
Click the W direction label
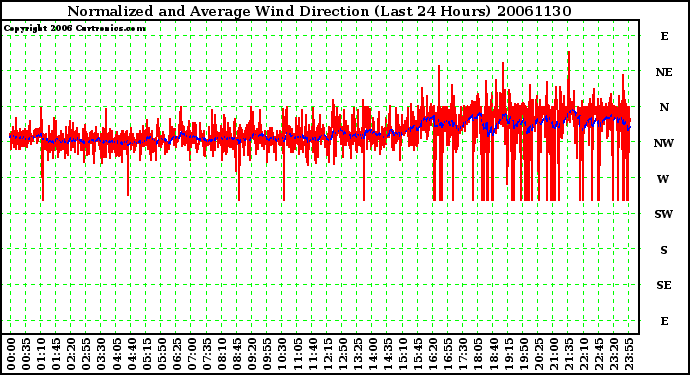tap(663, 179)
